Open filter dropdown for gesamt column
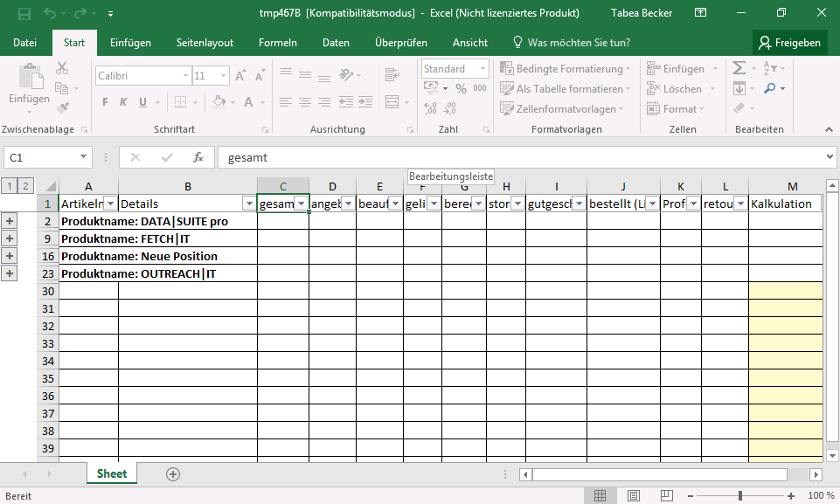840x504 pixels. click(x=302, y=204)
